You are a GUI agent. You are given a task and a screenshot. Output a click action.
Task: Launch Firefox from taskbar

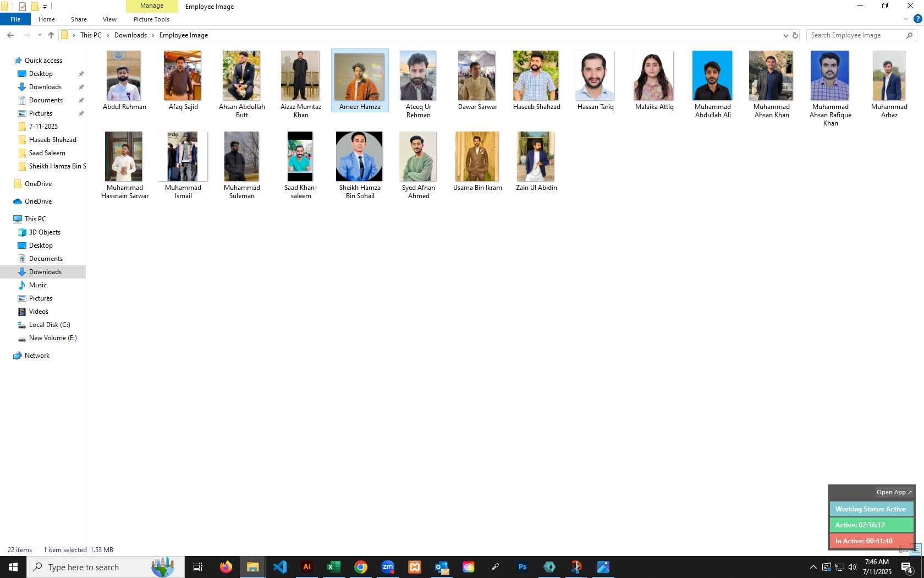click(x=226, y=567)
